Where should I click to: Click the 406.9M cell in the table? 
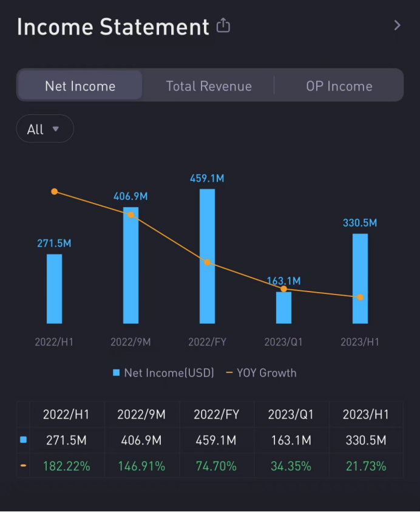click(141, 440)
